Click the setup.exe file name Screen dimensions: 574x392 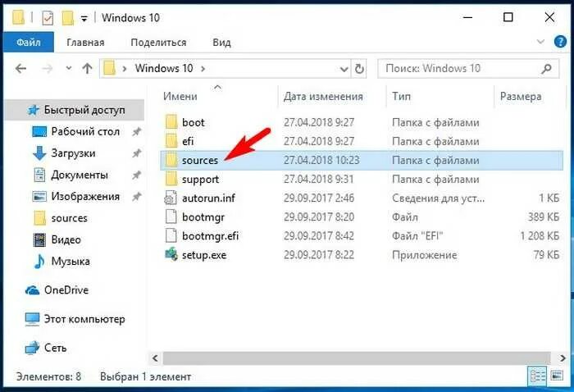pos(204,255)
